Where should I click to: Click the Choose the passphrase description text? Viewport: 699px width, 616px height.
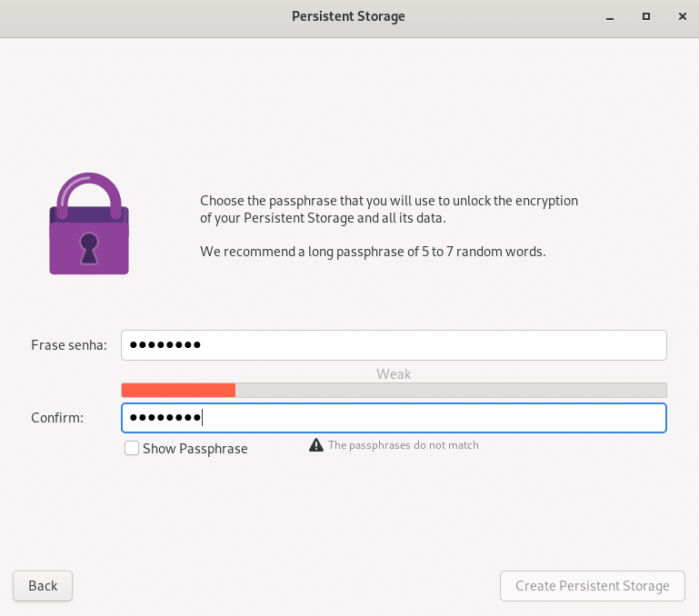coord(389,209)
